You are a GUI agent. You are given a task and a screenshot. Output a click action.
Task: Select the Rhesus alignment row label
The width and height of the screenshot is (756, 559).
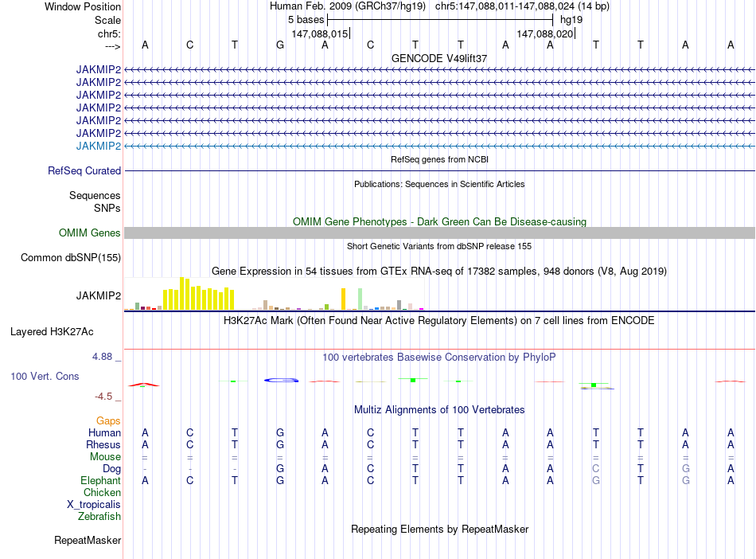click(x=103, y=444)
